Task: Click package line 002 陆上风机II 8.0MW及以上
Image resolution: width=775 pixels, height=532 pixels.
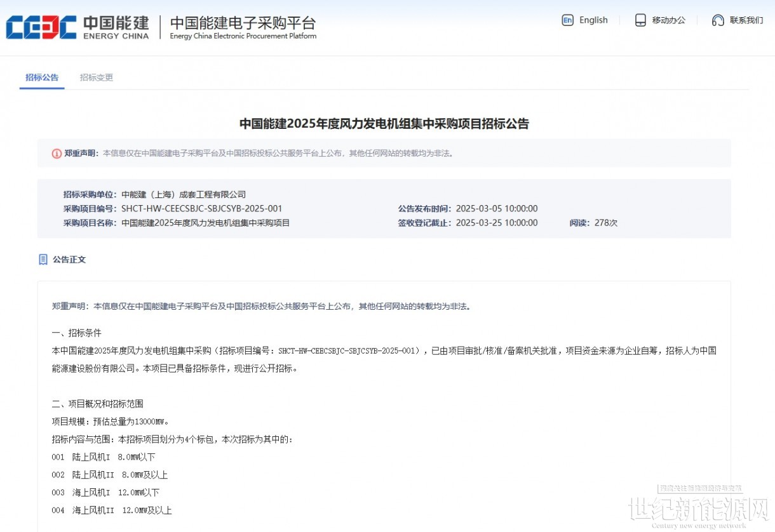Action: 110,475
